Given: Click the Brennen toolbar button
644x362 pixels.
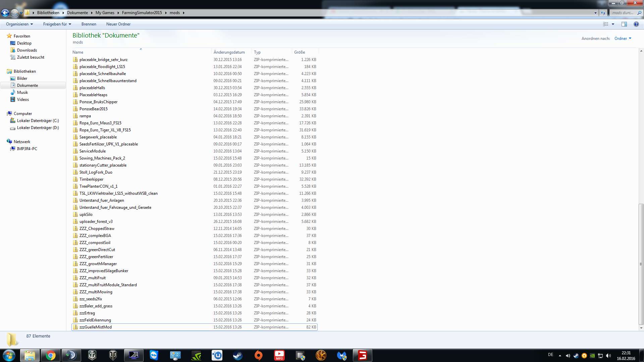Looking at the screenshot, I should coord(89,24).
